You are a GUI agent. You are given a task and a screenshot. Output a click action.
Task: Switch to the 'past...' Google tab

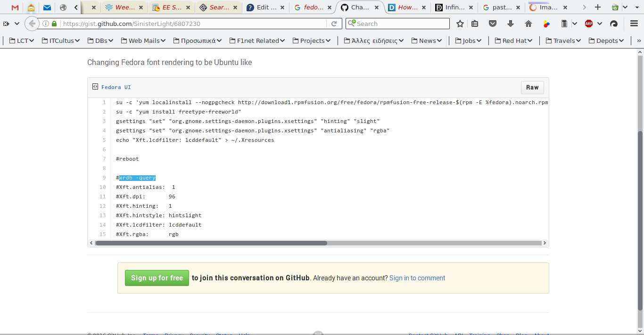502,8
